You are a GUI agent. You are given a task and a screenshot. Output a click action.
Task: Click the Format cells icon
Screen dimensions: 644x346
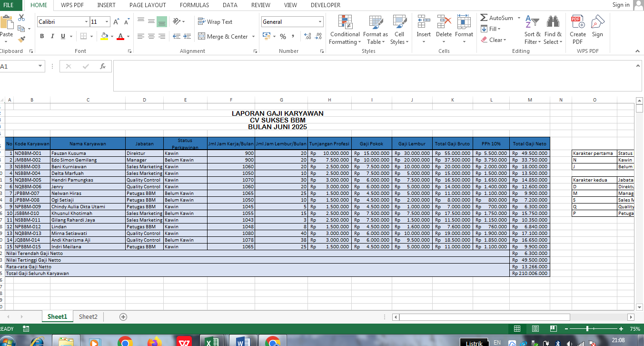pyautogui.click(x=464, y=22)
